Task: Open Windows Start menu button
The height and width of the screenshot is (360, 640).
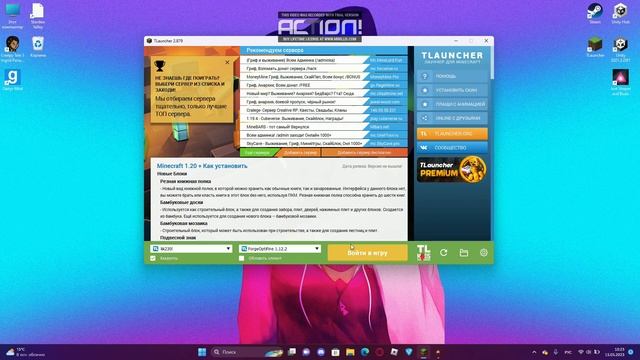Action: click(202, 352)
